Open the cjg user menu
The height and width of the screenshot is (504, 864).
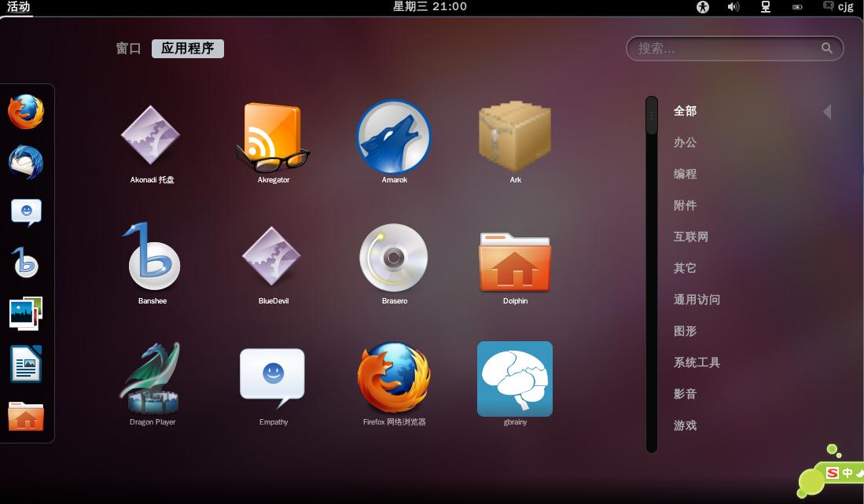click(837, 6)
